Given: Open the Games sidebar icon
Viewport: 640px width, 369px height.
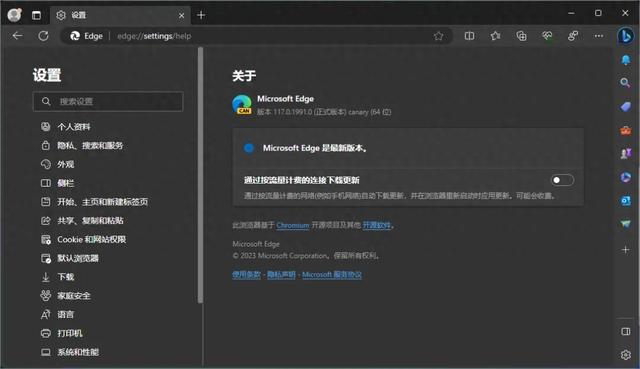Looking at the screenshot, I should [x=625, y=153].
